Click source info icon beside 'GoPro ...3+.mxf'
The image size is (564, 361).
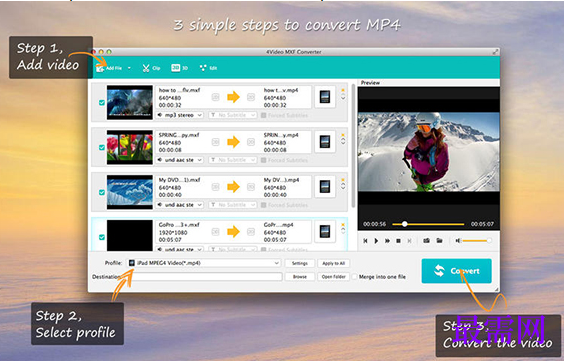(x=215, y=232)
